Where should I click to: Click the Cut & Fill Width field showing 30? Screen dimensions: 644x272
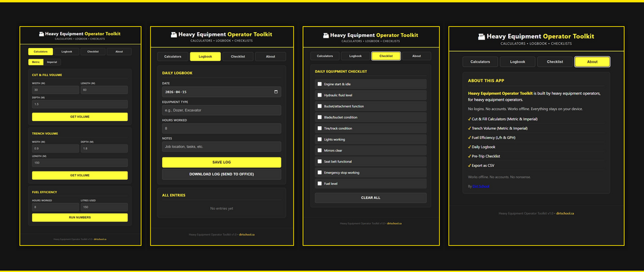56,90
